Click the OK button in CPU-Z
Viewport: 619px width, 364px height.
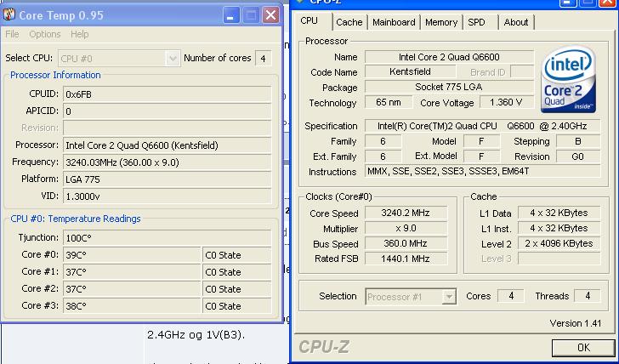pyautogui.click(x=583, y=348)
